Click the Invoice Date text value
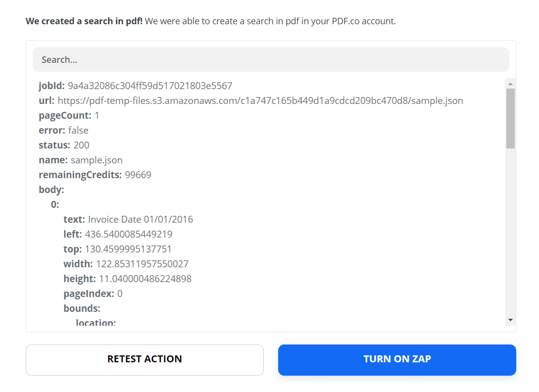 (140, 219)
